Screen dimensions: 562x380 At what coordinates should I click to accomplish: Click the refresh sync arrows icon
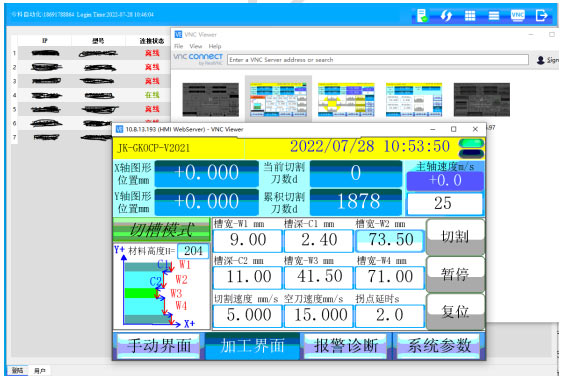(446, 15)
